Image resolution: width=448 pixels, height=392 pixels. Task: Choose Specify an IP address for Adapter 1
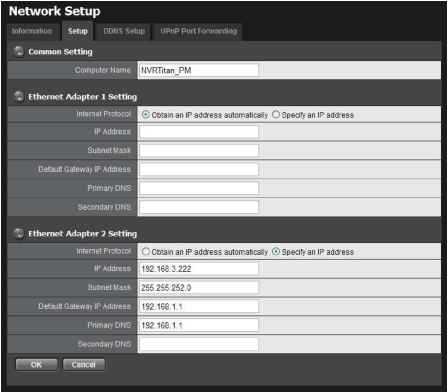276,115
